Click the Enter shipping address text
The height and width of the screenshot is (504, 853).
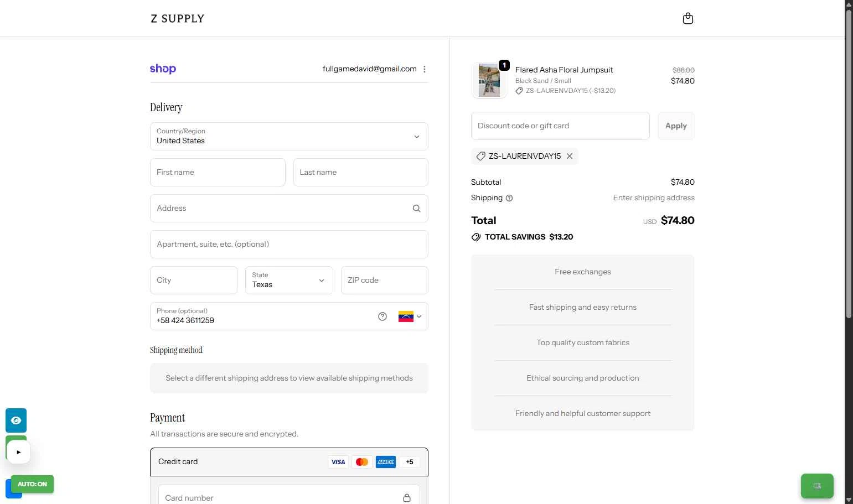pyautogui.click(x=654, y=198)
